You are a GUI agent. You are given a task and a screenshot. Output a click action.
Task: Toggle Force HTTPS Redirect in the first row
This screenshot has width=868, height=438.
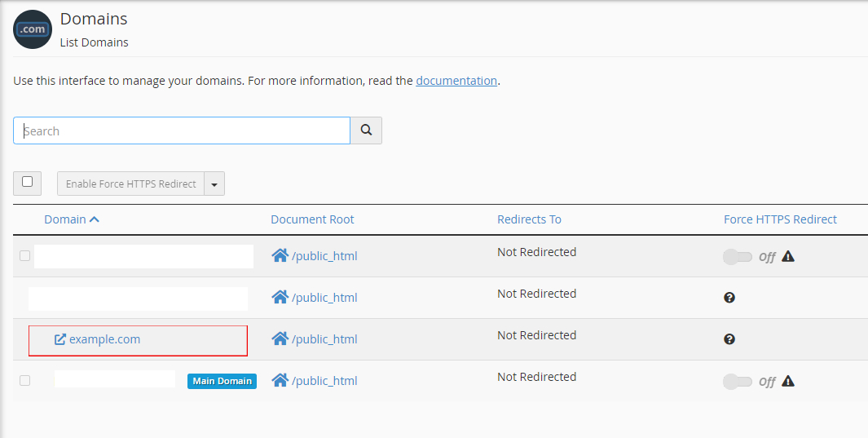(x=738, y=257)
